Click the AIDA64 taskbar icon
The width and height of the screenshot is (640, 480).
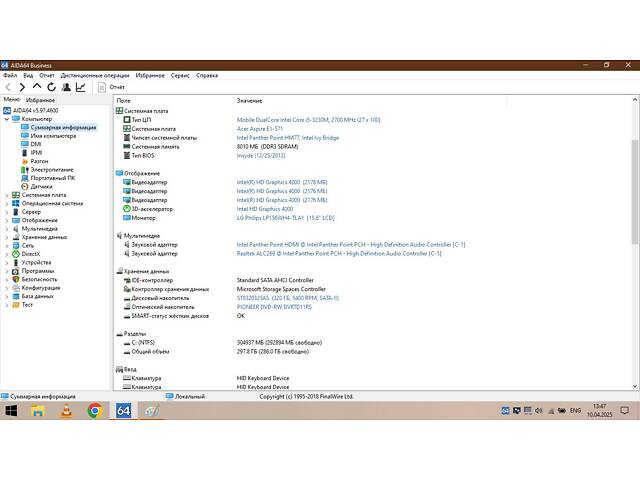(123, 411)
